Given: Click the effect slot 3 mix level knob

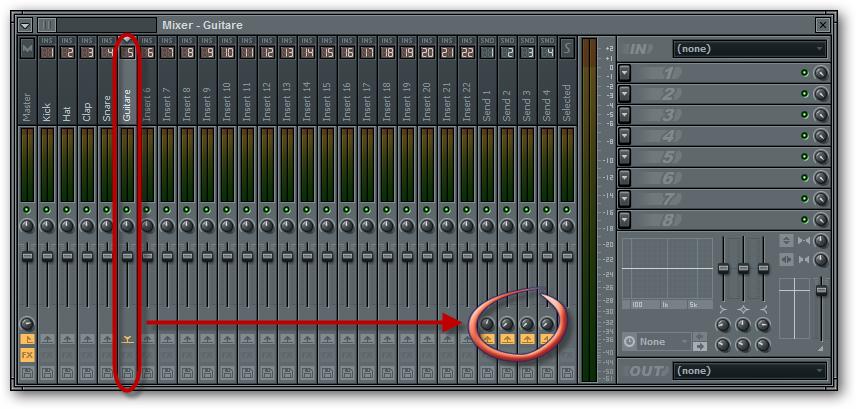Looking at the screenshot, I should pos(821,117).
